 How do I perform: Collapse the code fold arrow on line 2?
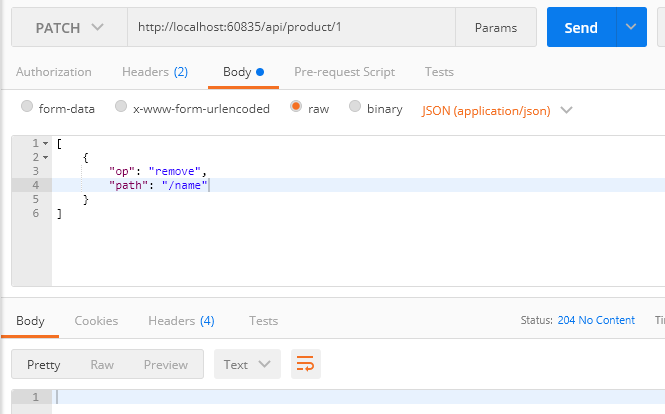pyautogui.click(x=46, y=158)
